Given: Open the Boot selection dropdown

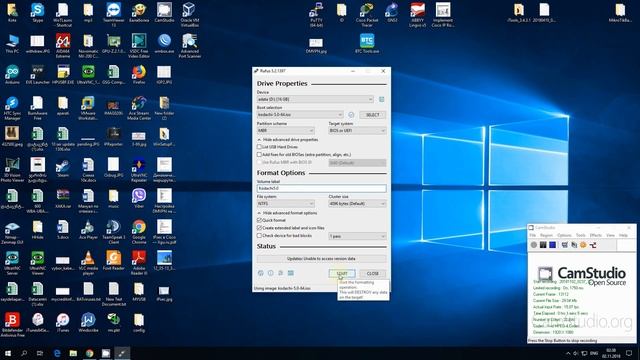Looking at the screenshot, I should click(300, 115).
